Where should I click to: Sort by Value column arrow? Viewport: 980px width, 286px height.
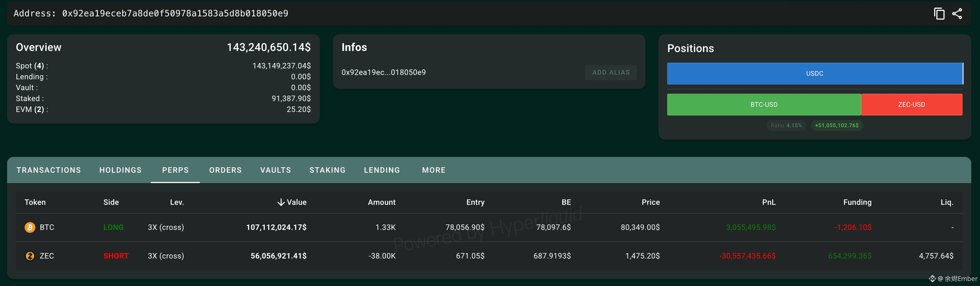pyautogui.click(x=281, y=202)
